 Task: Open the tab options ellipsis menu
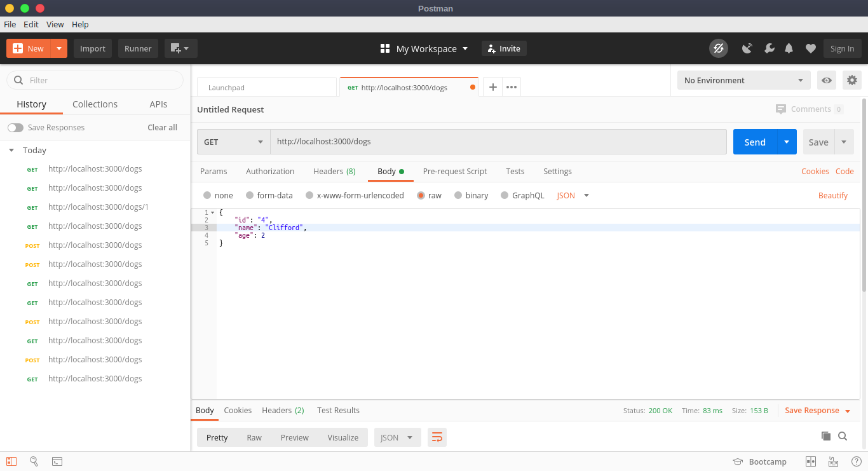[512, 87]
